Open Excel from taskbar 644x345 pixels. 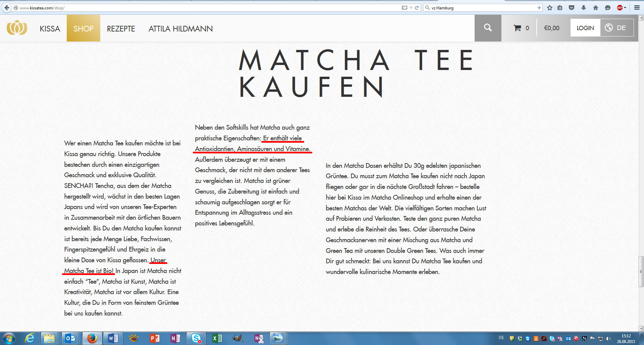pyautogui.click(x=217, y=339)
